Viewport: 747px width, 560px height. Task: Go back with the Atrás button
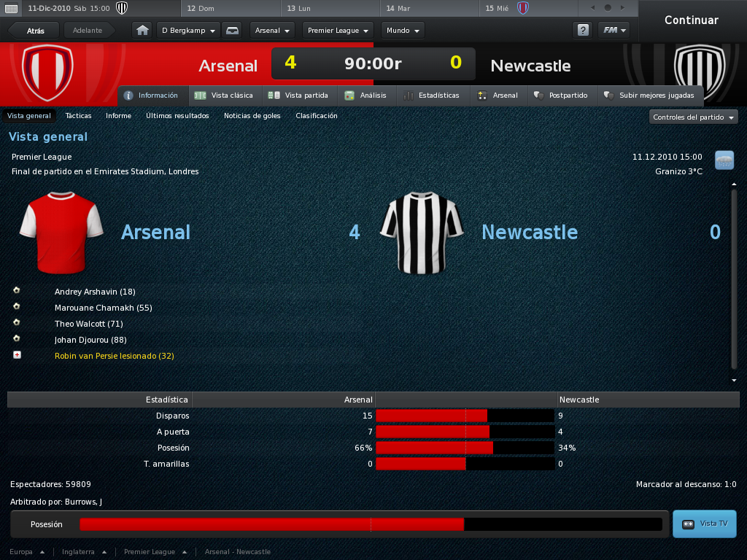tap(35, 31)
